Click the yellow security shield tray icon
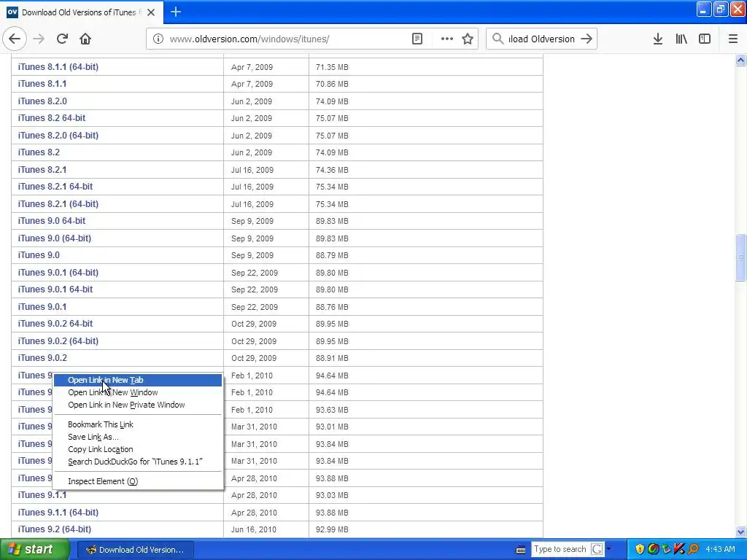The height and width of the screenshot is (560, 747). pos(640,550)
